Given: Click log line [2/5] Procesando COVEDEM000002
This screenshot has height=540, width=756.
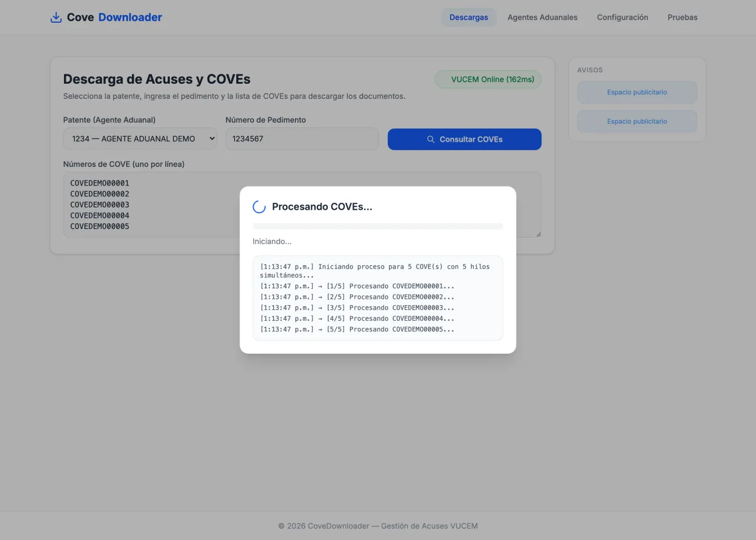Looking at the screenshot, I should pos(357,297).
